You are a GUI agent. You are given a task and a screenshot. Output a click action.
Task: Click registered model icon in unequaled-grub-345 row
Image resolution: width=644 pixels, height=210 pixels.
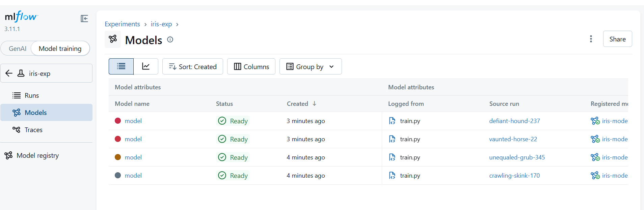tap(595, 157)
